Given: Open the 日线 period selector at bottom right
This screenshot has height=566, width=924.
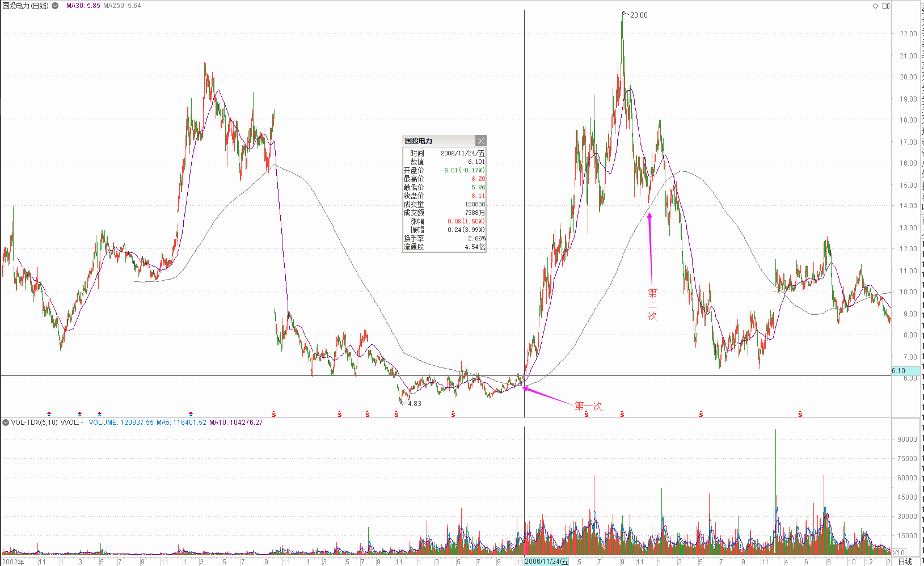Looking at the screenshot, I should click(x=905, y=561).
